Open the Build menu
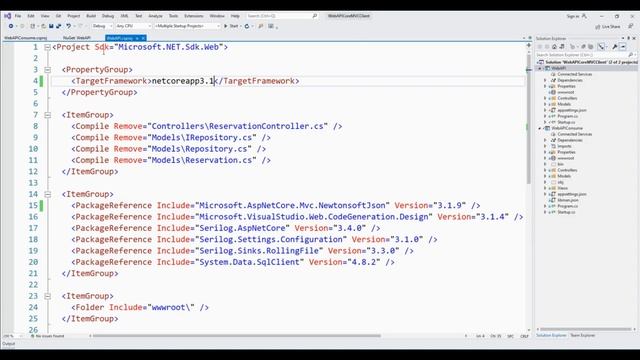This screenshot has width=640, height=360. click(x=91, y=16)
